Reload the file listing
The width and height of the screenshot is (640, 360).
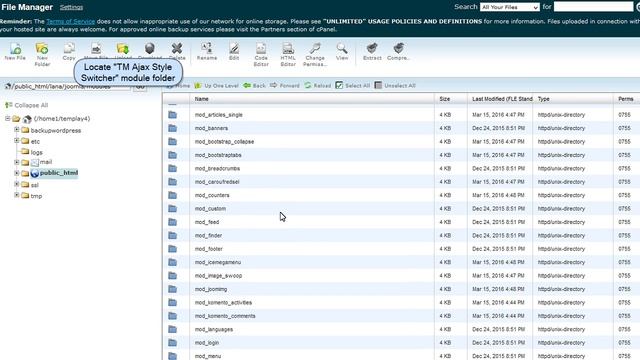click(x=318, y=86)
